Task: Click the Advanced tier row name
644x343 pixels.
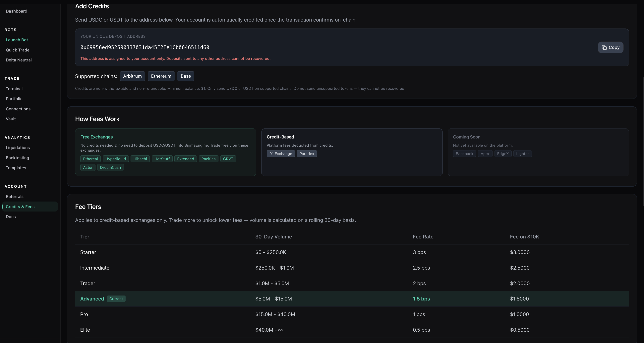Action: pyautogui.click(x=92, y=299)
